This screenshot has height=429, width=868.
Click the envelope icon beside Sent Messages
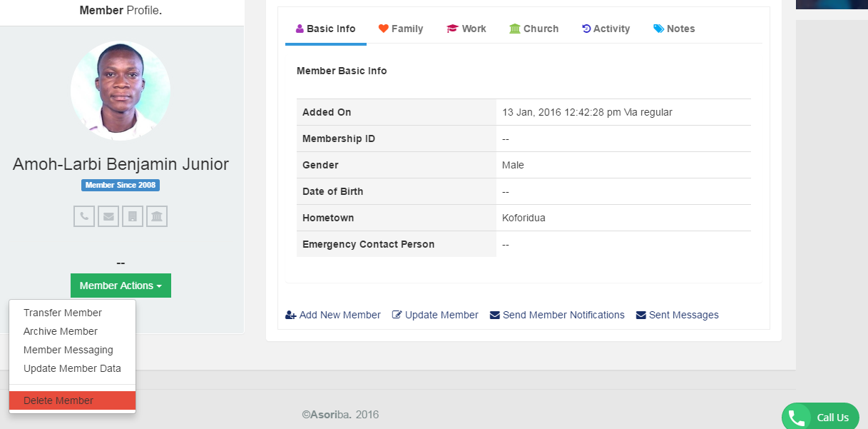coord(641,315)
